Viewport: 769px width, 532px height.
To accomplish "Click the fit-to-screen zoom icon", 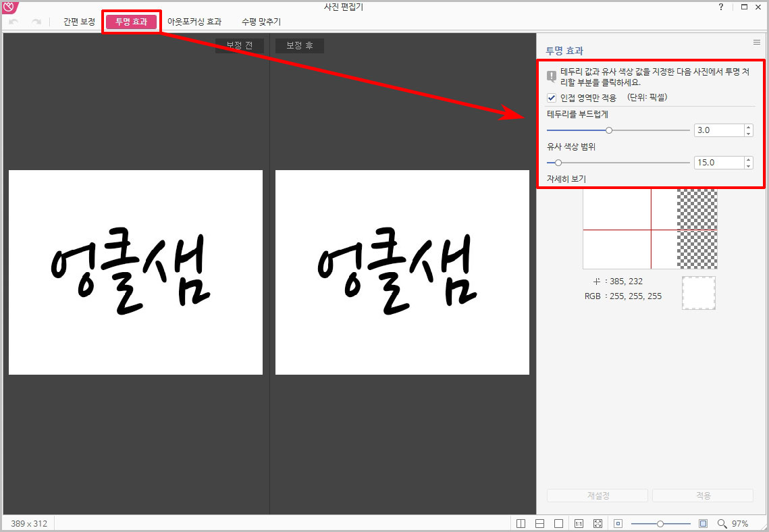I will point(598,523).
